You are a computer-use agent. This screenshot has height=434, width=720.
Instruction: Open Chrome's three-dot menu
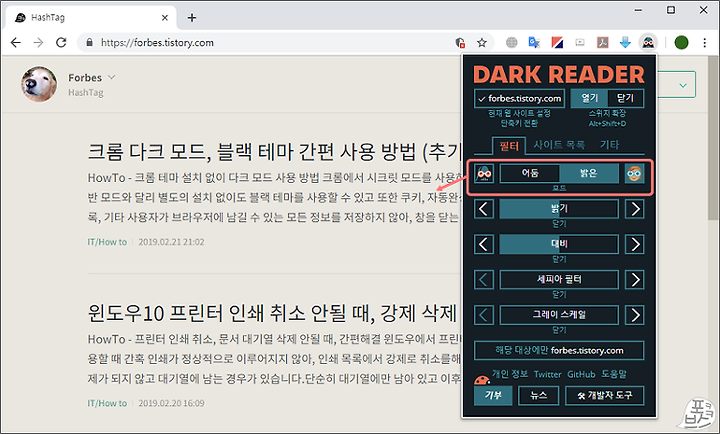pyautogui.click(x=704, y=43)
